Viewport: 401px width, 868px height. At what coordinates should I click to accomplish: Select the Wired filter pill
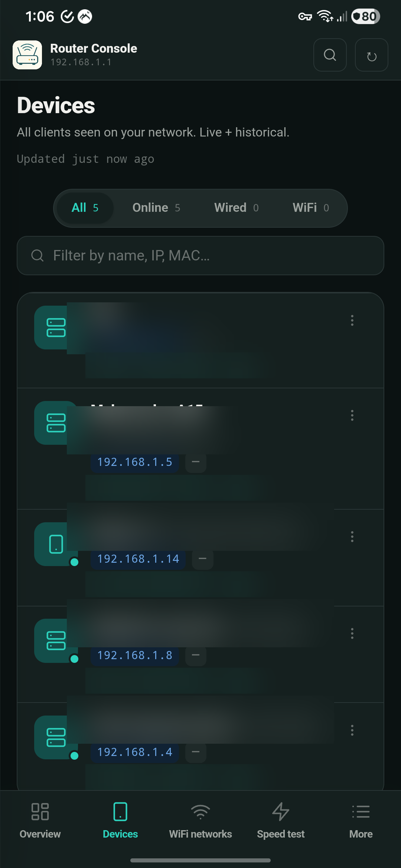point(237,208)
